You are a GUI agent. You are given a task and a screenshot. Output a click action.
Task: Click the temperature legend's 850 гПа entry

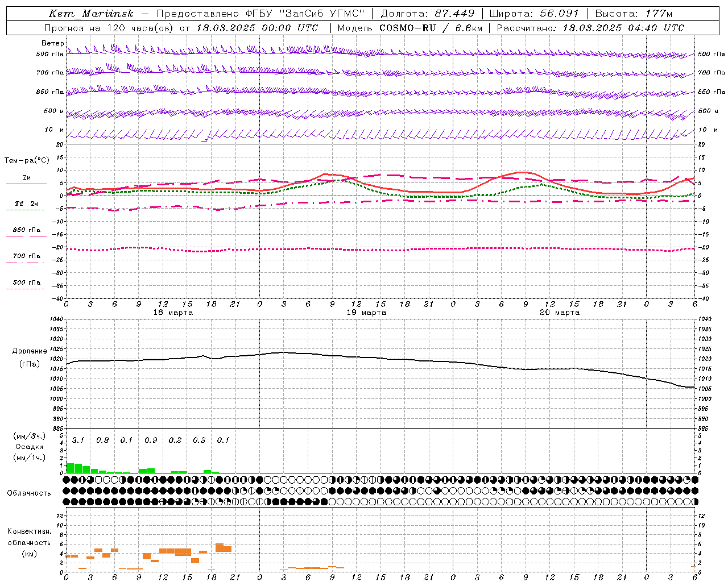coord(26,230)
